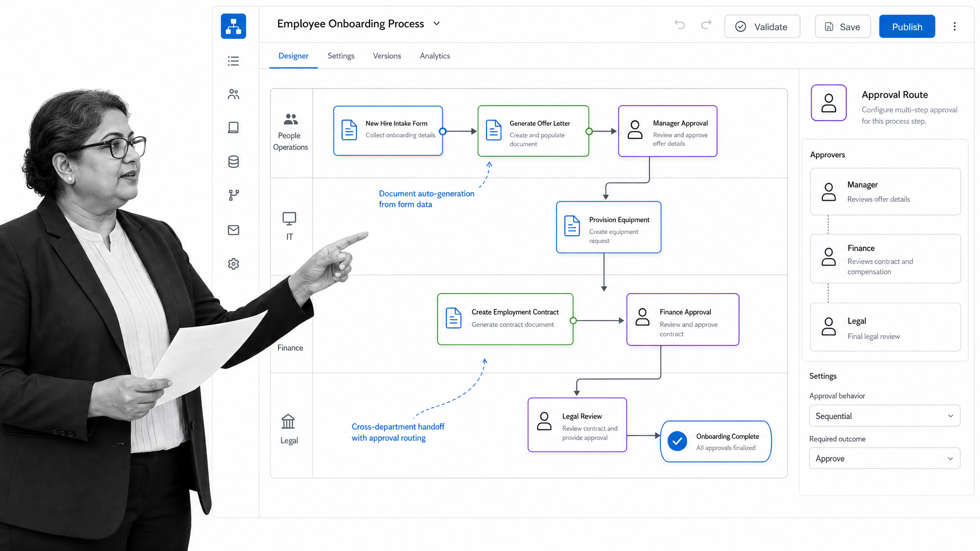This screenshot has height=551, width=980.
Task: Click the checkmark icon in Onboarding Complete
Action: (x=678, y=441)
